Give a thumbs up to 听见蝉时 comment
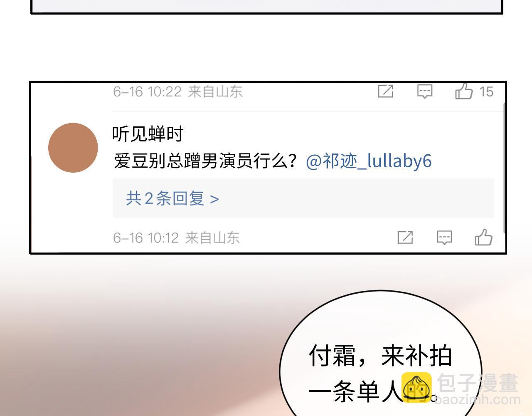Viewport: 532px width, 416px height. [483, 237]
